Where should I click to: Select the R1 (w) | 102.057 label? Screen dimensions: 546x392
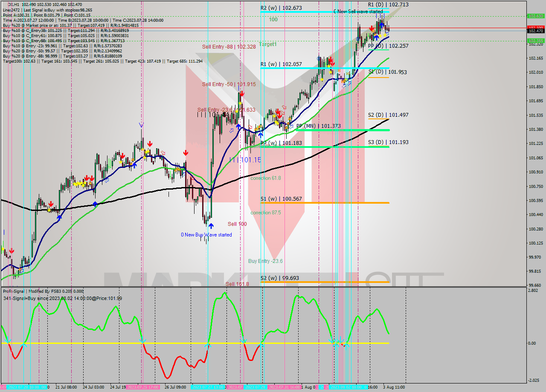281,64
